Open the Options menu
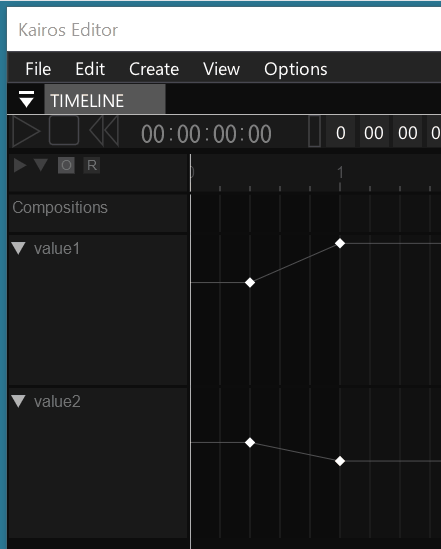The height and width of the screenshot is (549, 441). [296, 69]
